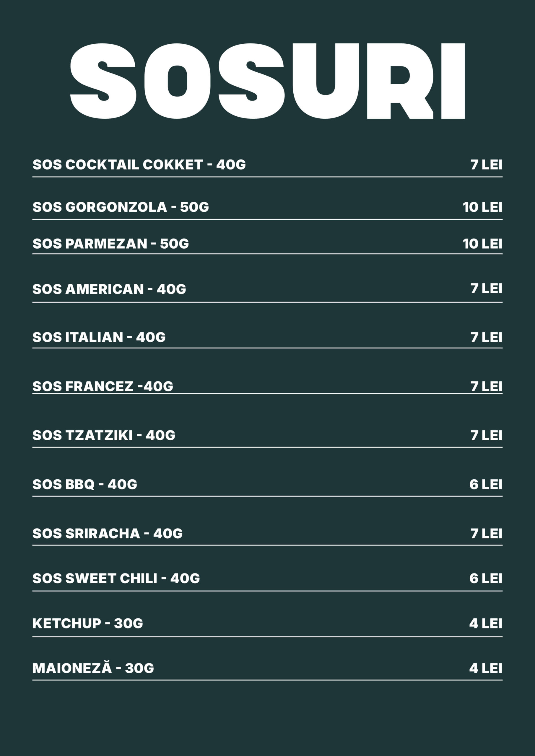Click the 10 LEI price for Gorgonzola
The width and height of the screenshot is (535, 756).
[482, 207]
